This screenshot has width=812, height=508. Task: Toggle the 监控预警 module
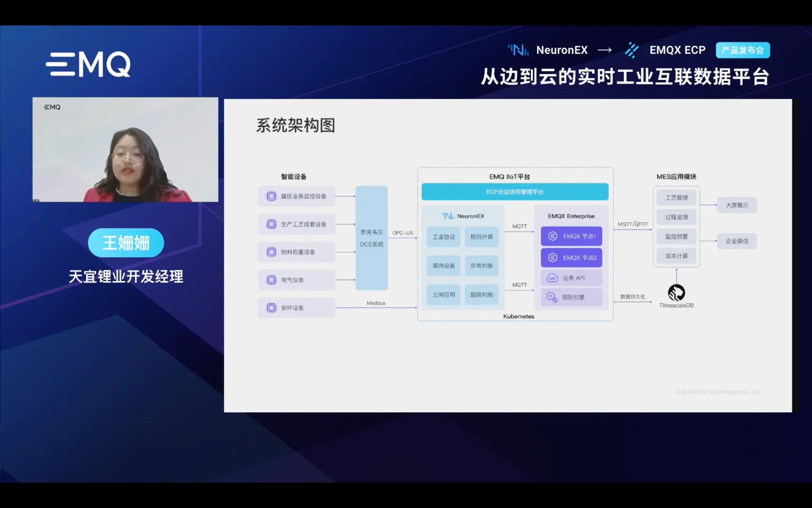click(x=676, y=236)
